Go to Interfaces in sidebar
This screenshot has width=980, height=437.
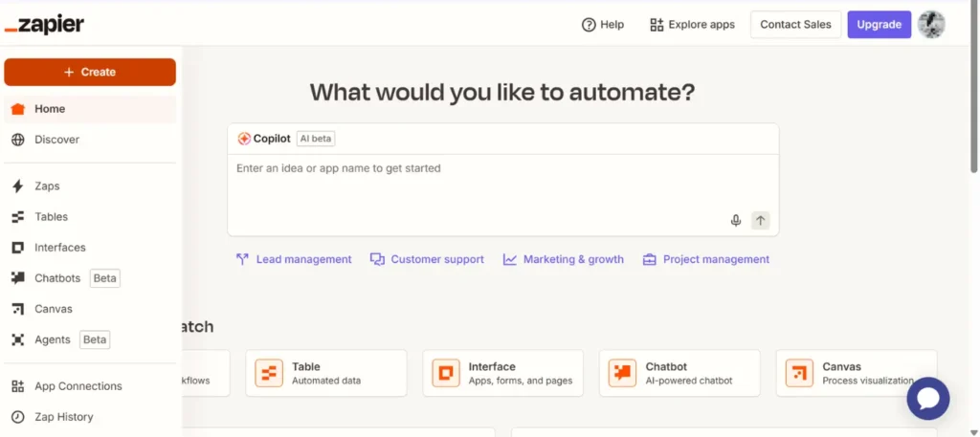(59, 248)
